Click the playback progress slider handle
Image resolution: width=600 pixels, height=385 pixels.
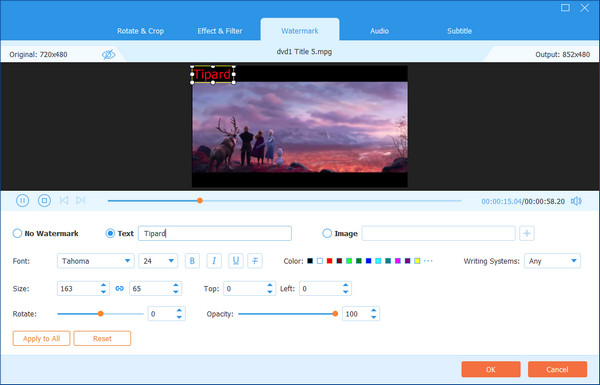(200, 201)
